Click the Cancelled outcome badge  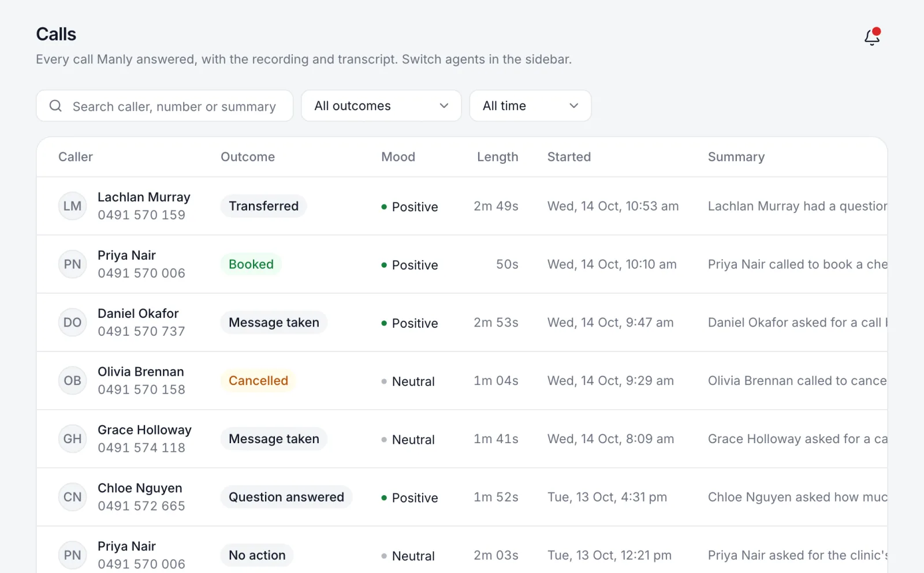258,381
